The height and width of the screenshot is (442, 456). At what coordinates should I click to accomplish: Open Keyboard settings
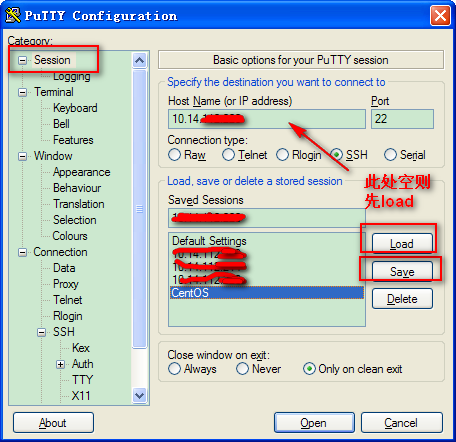click(75, 108)
